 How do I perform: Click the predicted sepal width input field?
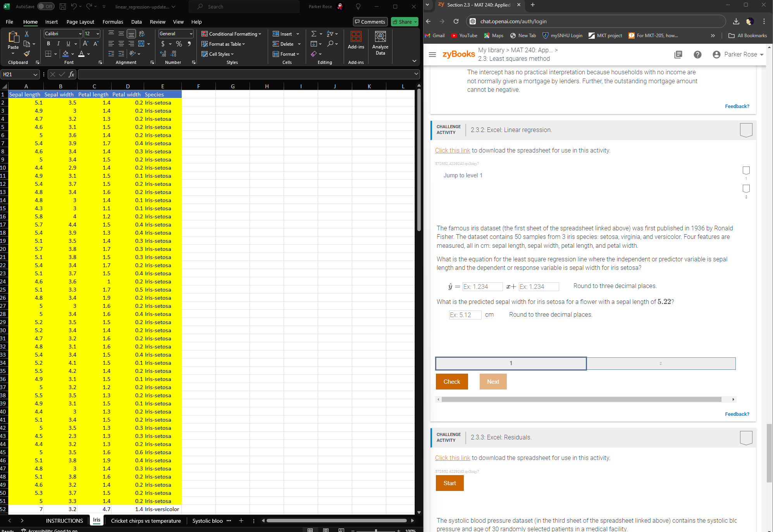tap(465, 315)
